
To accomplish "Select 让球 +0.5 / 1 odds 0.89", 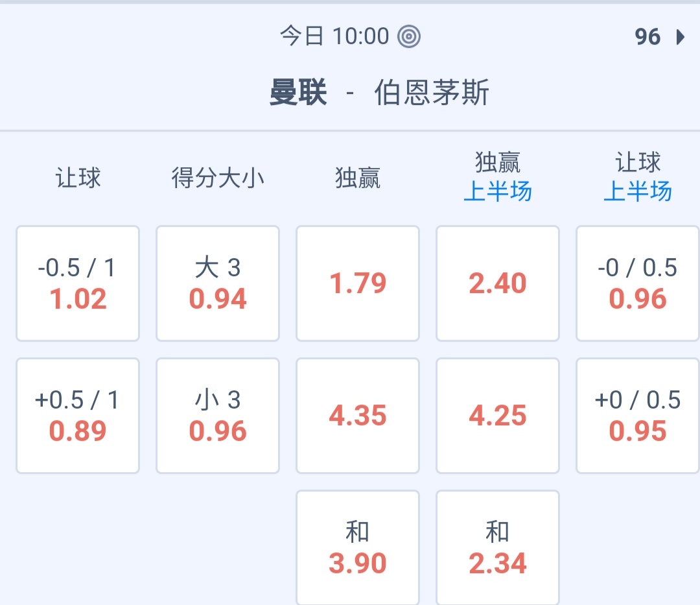I will click(78, 416).
